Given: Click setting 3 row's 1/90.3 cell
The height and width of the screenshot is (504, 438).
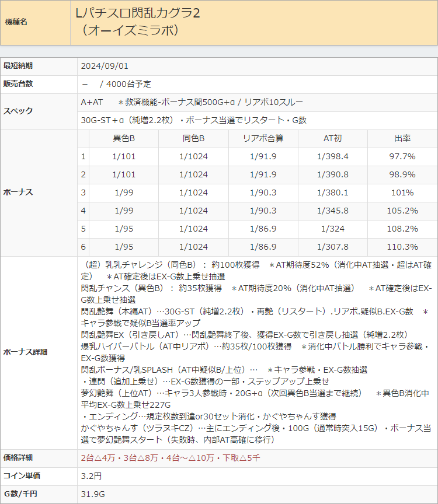Looking at the screenshot, I should coord(263,192).
